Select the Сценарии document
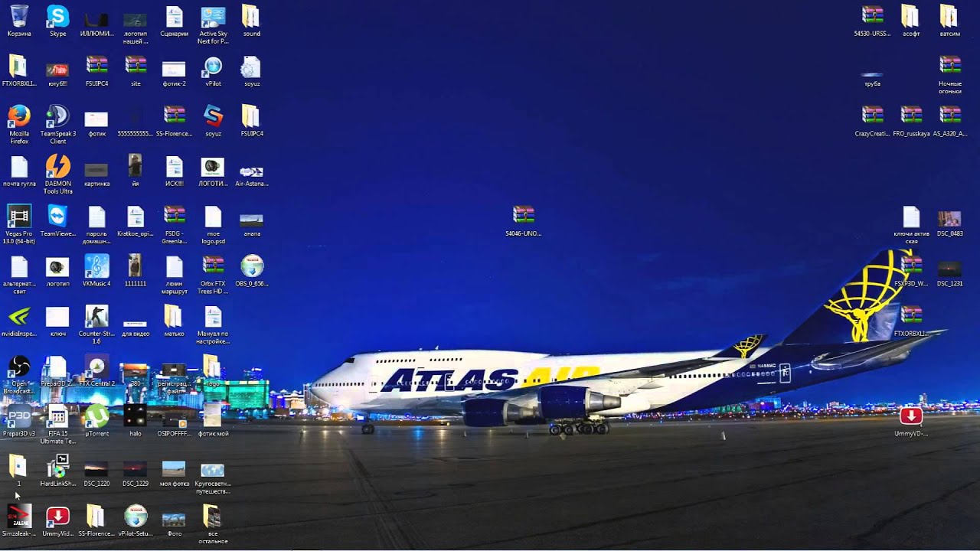 point(175,16)
